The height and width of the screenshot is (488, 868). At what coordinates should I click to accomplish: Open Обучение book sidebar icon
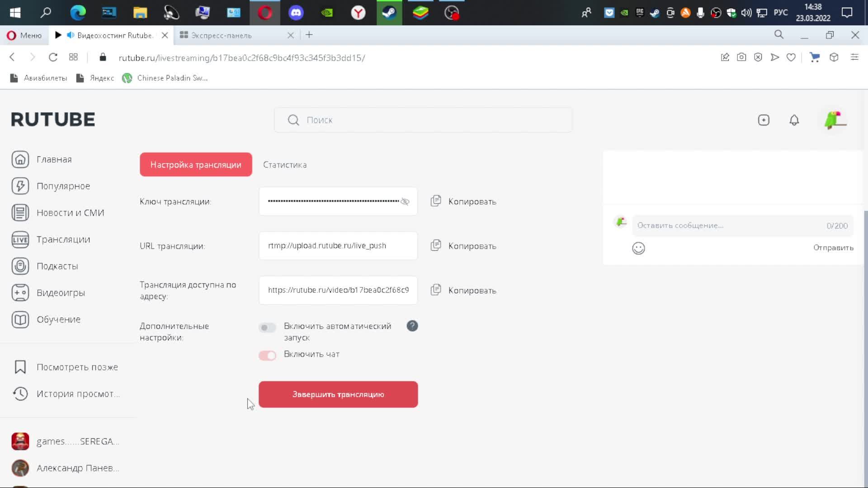(x=20, y=319)
